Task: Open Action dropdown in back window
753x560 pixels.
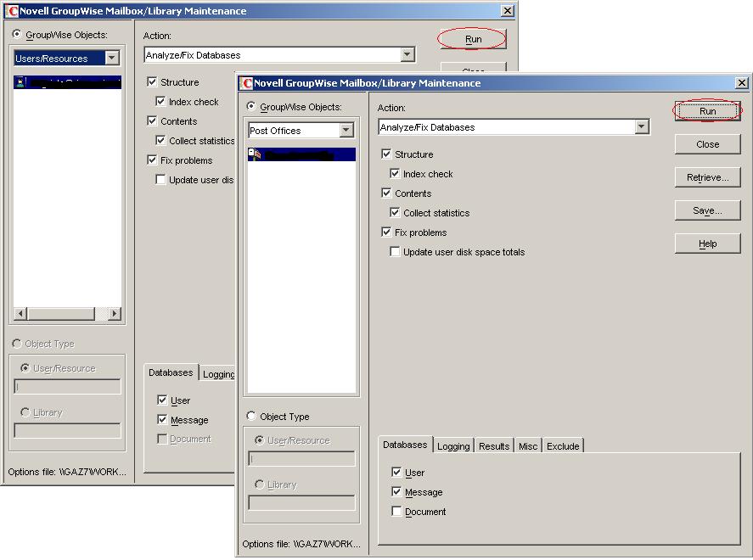Action: 407,54
